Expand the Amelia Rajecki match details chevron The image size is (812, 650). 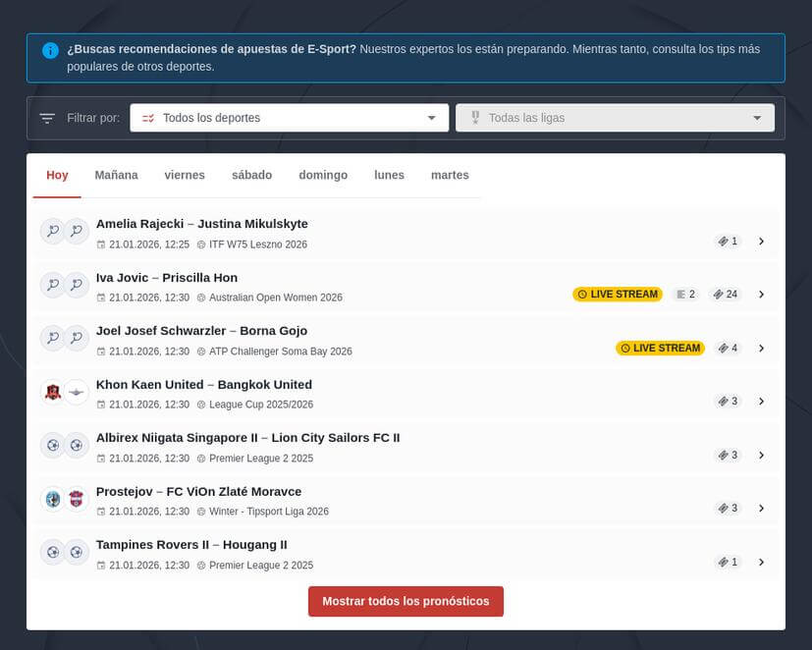click(761, 240)
